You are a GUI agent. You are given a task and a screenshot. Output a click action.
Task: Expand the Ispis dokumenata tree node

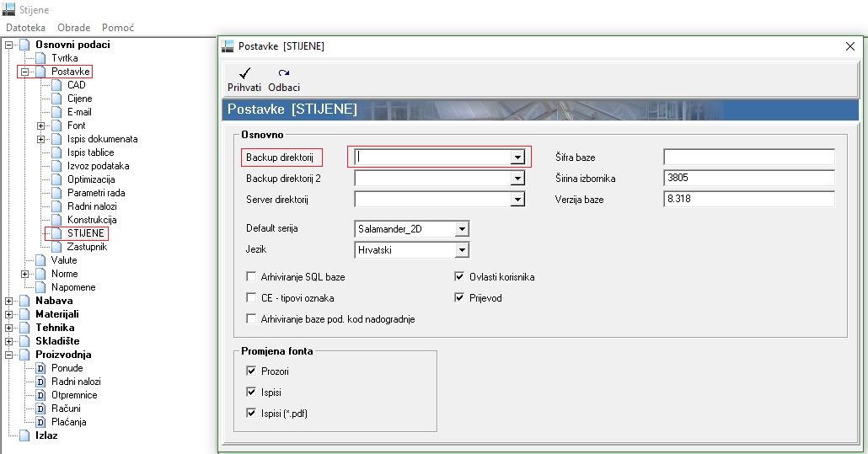click(x=41, y=139)
